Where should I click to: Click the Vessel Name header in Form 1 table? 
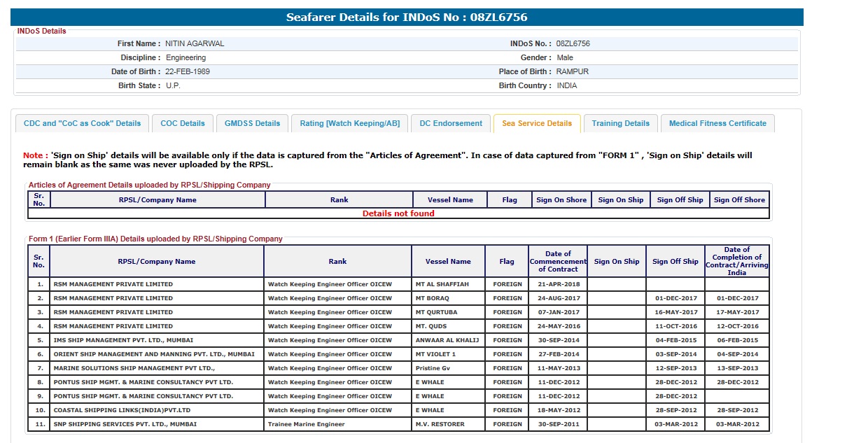pos(448,262)
